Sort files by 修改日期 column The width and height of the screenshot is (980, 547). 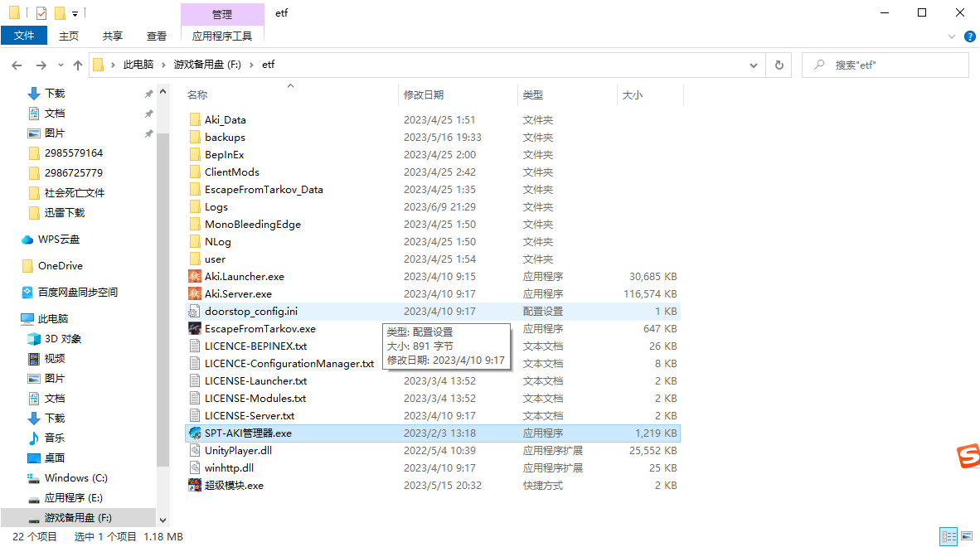[x=423, y=95]
